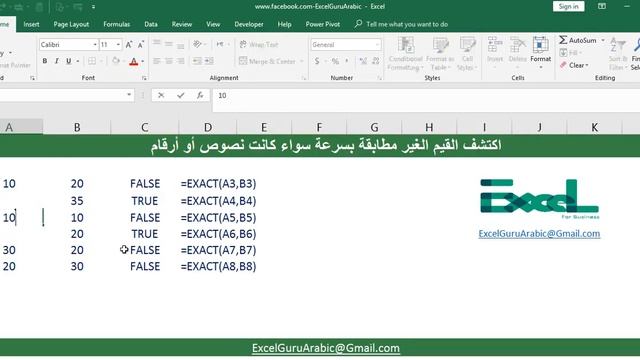Toggle underline formatting
Screen dimensions: 640x360
68,61
